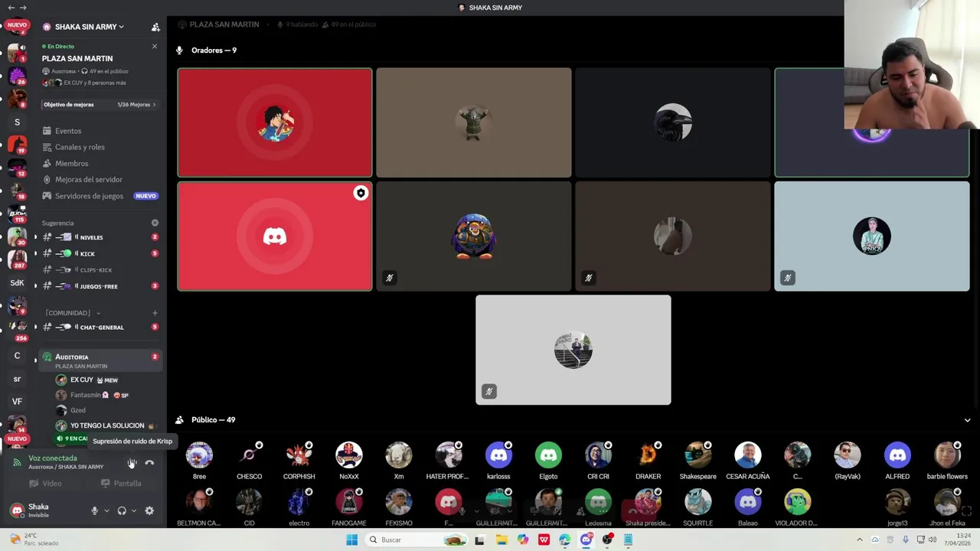
Task: Dismiss the Sugerencia section
Action: point(155,223)
